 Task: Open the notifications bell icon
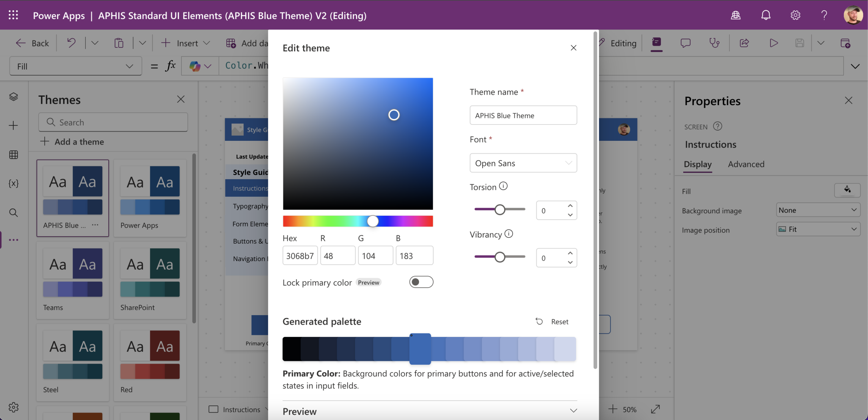point(766,15)
